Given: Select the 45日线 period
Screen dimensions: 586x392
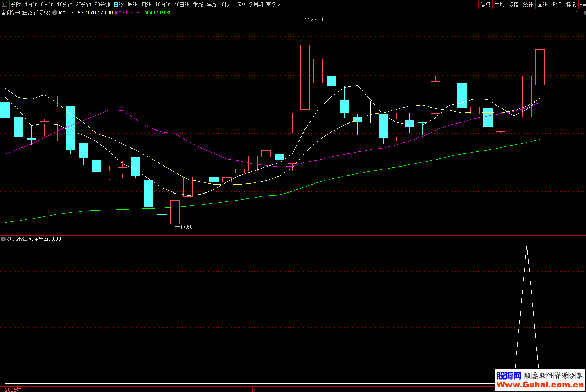Looking at the screenshot, I should [182, 5].
